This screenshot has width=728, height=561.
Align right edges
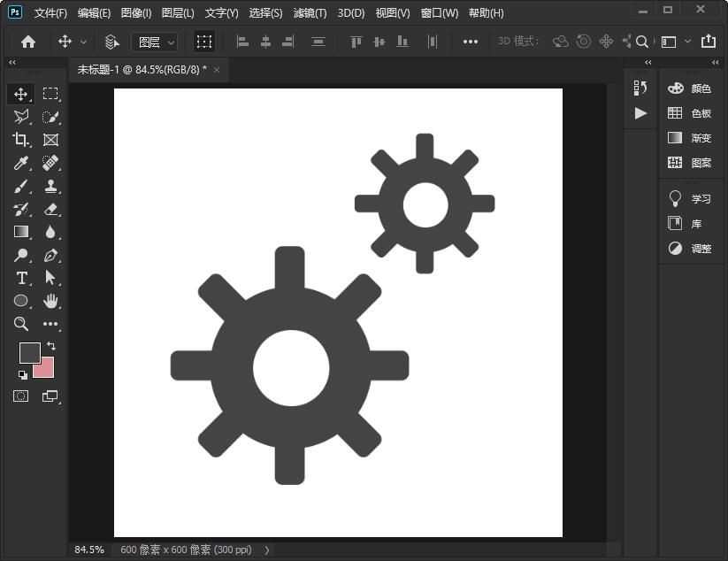point(287,42)
